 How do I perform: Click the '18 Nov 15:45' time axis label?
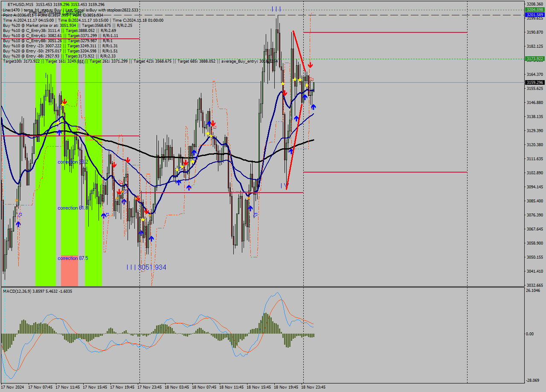(259, 387)
